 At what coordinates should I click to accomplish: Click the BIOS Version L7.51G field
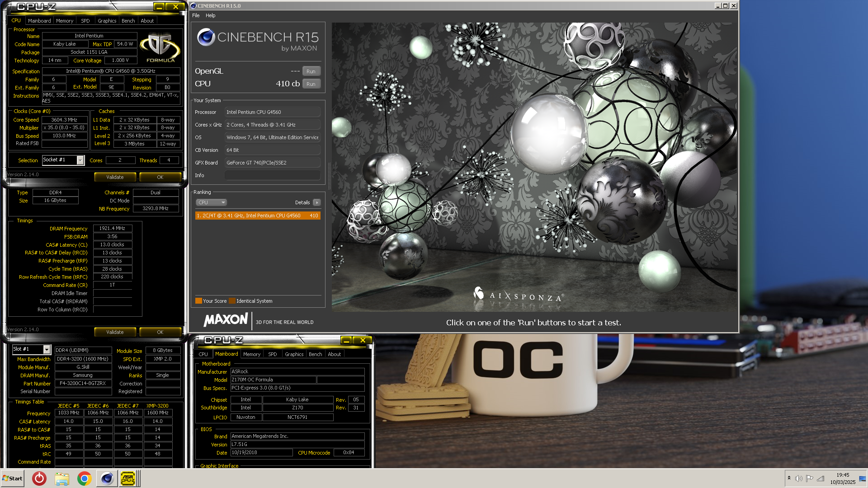297,445
